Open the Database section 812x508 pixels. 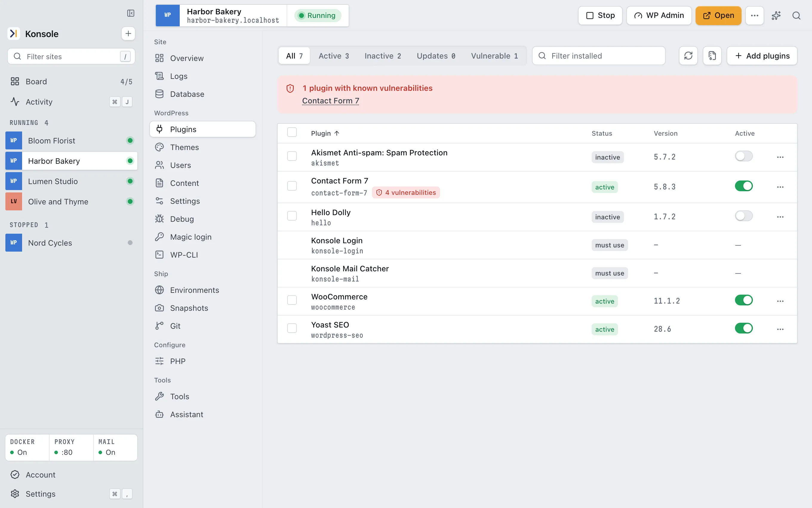(x=203, y=94)
